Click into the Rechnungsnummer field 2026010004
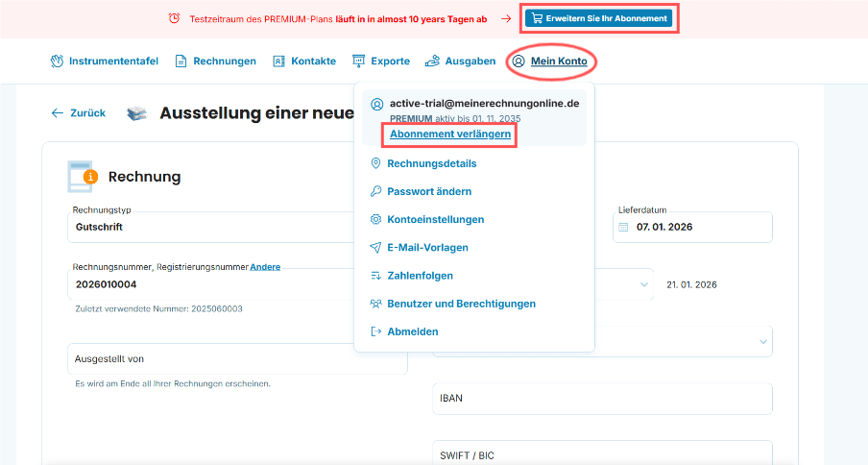The height and width of the screenshot is (465, 868). 210,284
